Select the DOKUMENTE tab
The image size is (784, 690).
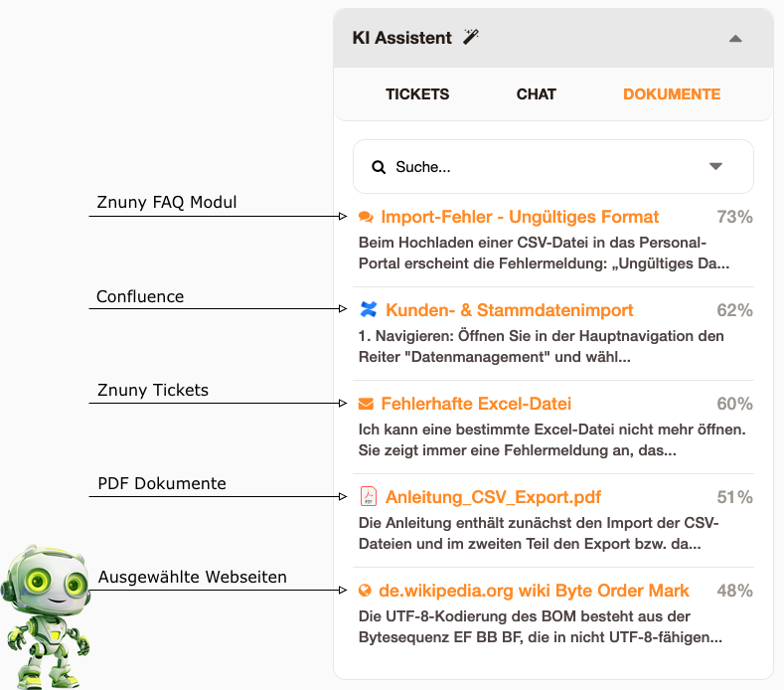coord(672,94)
